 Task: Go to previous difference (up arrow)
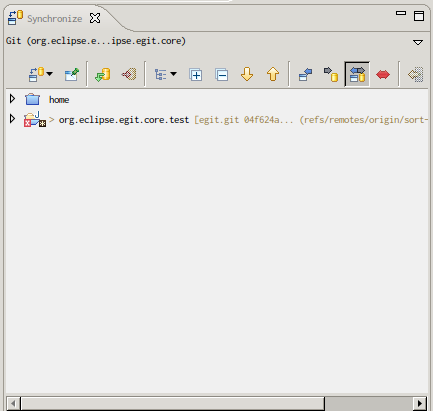click(x=273, y=74)
